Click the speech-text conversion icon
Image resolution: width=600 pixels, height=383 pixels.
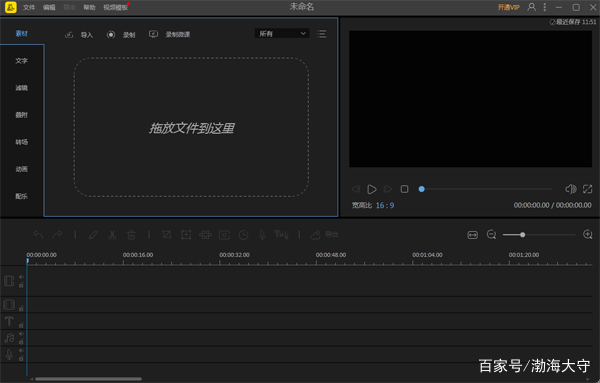[281, 235]
